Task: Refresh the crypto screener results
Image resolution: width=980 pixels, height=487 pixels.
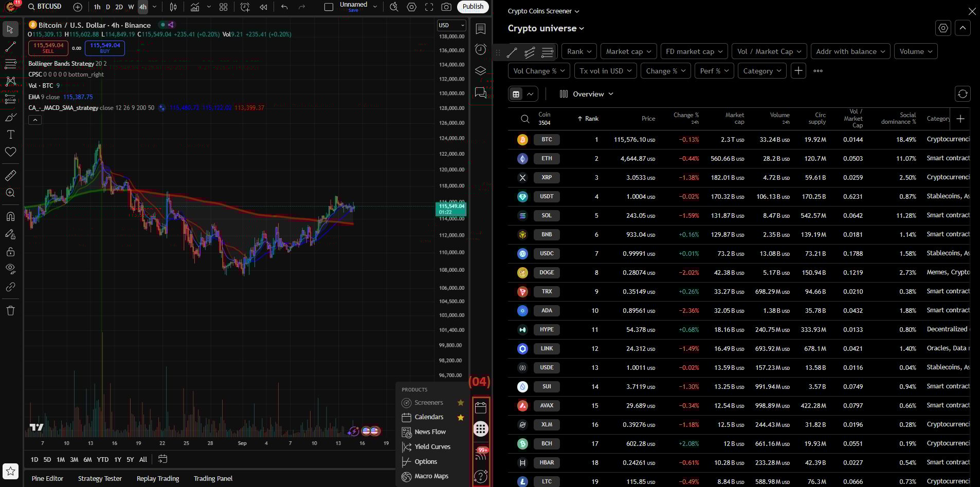Action: (x=963, y=94)
